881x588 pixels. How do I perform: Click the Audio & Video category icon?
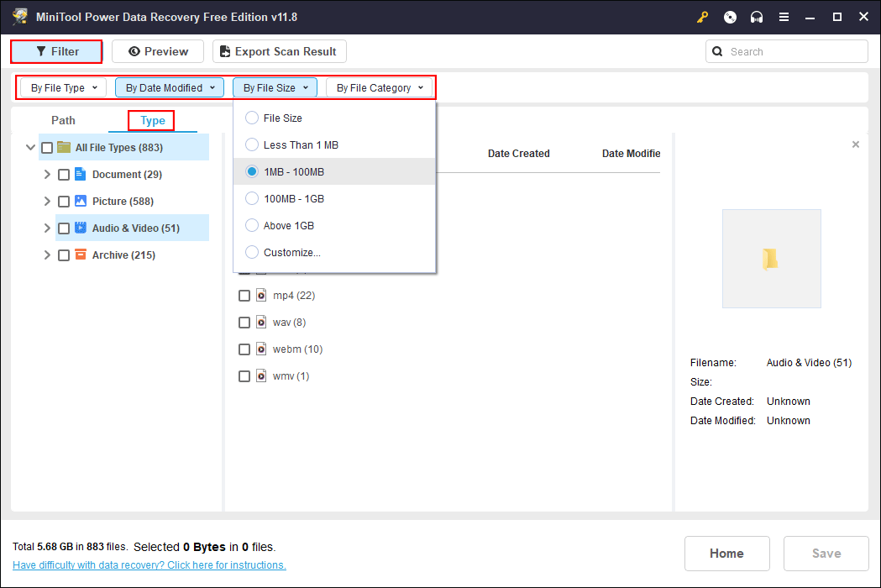(81, 228)
